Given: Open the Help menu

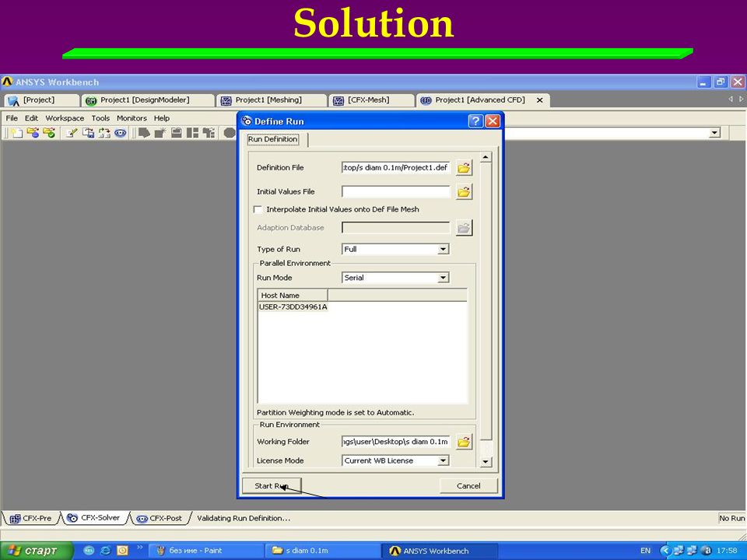Looking at the screenshot, I should 162,118.
